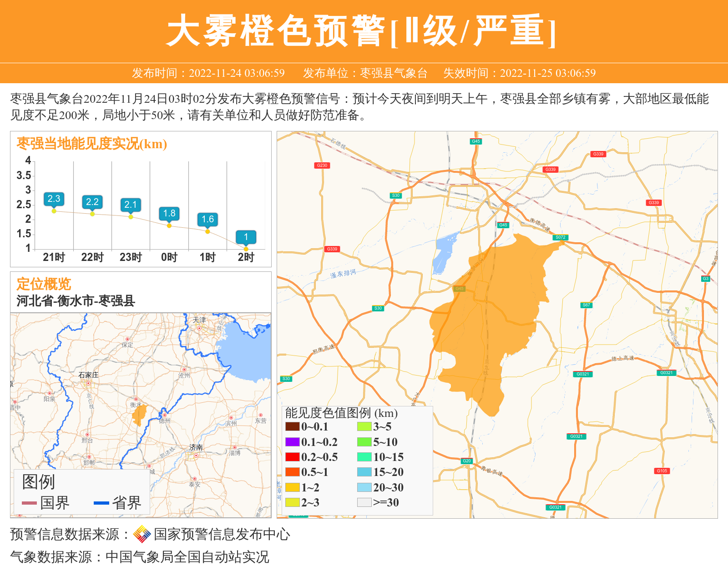728x571 pixels.
Task: Click the S072 highway marker
Action: (561, 237)
